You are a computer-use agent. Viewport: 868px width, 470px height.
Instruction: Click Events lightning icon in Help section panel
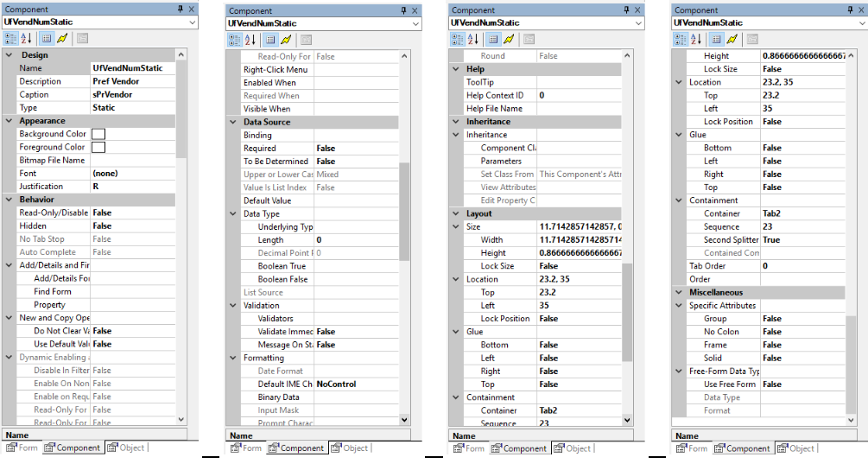tap(509, 39)
